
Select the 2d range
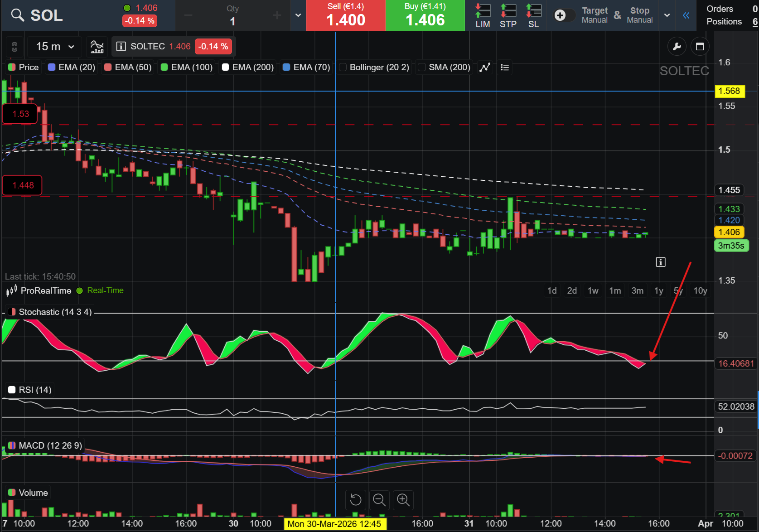[x=572, y=290]
